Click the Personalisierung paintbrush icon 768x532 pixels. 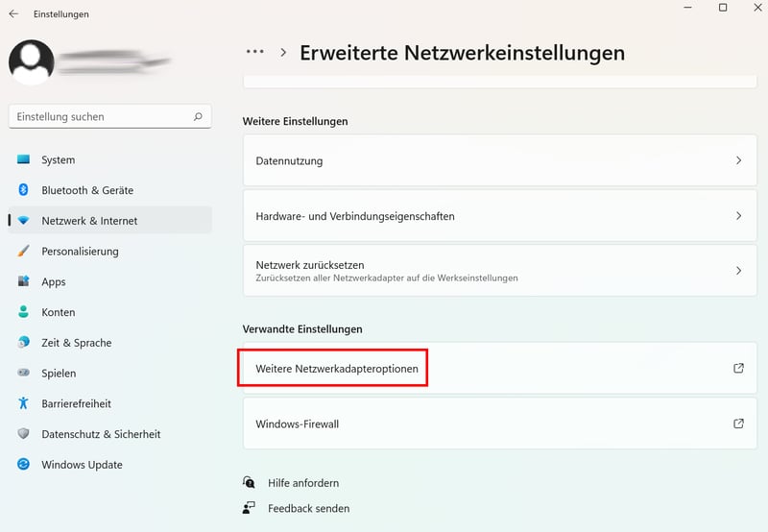click(24, 252)
